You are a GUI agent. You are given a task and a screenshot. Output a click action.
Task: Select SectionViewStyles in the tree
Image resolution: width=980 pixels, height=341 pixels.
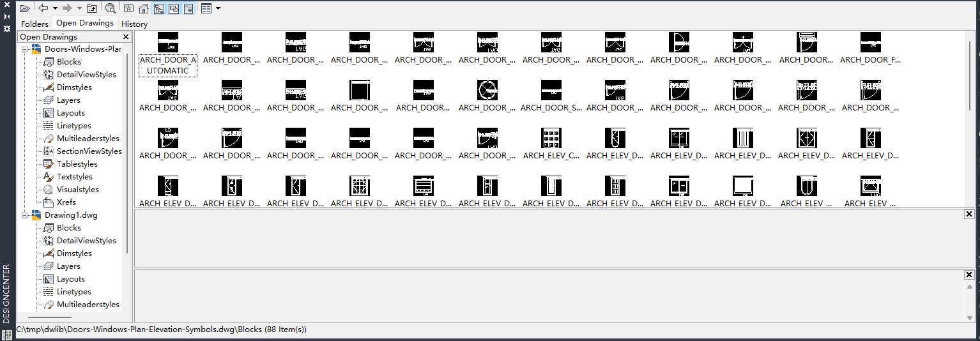pyautogui.click(x=89, y=151)
